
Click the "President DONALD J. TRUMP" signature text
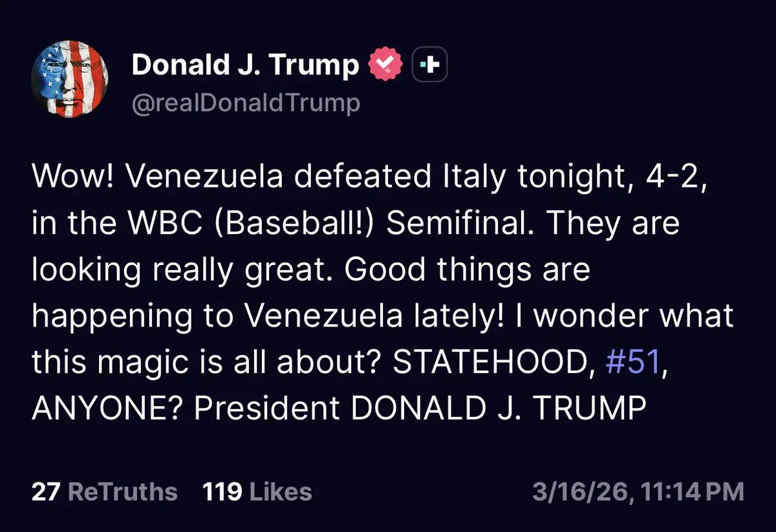click(420, 408)
